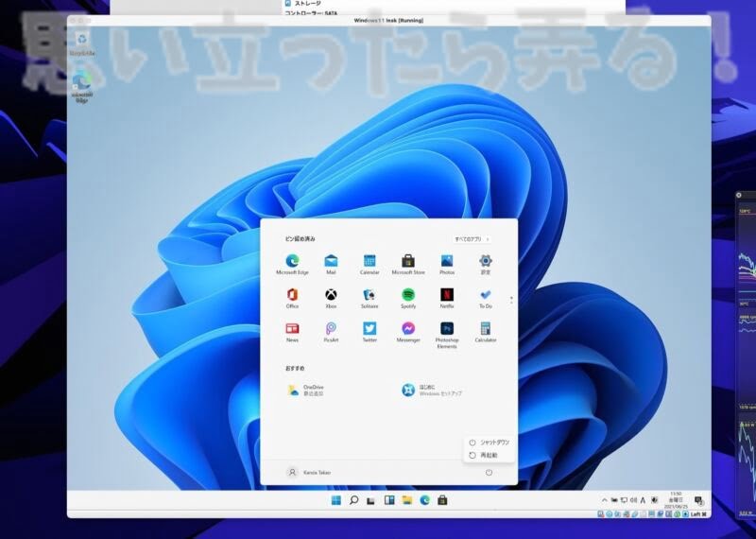Open the Twitter app

coord(369,332)
